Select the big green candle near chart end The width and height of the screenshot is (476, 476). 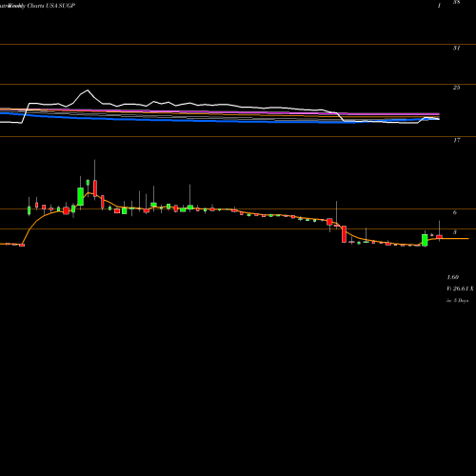pos(425,240)
